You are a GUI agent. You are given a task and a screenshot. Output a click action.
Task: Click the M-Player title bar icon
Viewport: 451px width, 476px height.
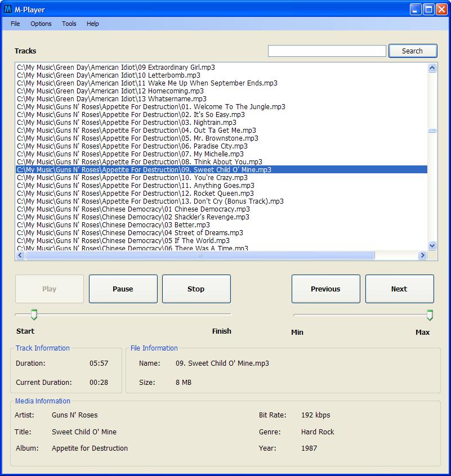[8, 10]
